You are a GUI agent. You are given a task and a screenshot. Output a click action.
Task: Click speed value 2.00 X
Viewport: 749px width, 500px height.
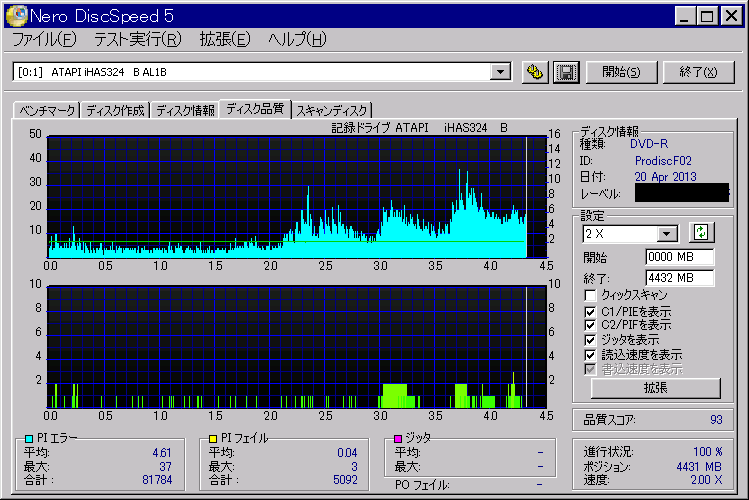[x=706, y=480]
